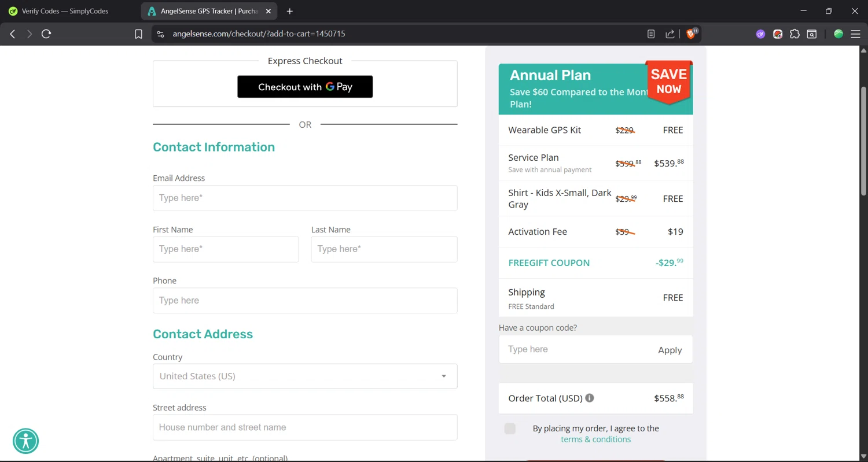Click the scrollbar down arrow
The width and height of the screenshot is (868, 462).
(x=863, y=456)
